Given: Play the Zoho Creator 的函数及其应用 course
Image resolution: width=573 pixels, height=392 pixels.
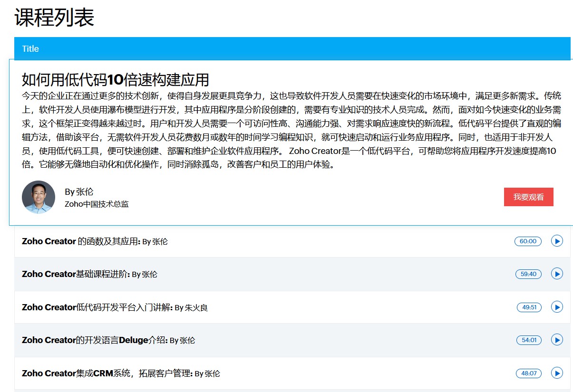Looking at the screenshot, I should (x=557, y=241).
